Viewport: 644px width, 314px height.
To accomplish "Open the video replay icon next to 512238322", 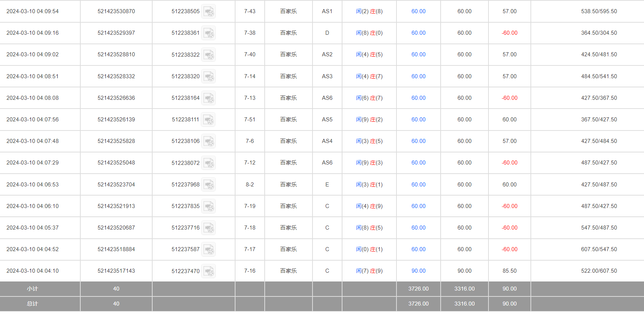I will click(208, 54).
